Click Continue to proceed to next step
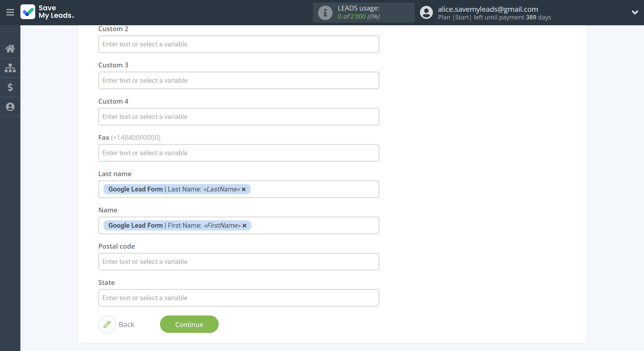This screenshot has width=644, height=351. 189,324
